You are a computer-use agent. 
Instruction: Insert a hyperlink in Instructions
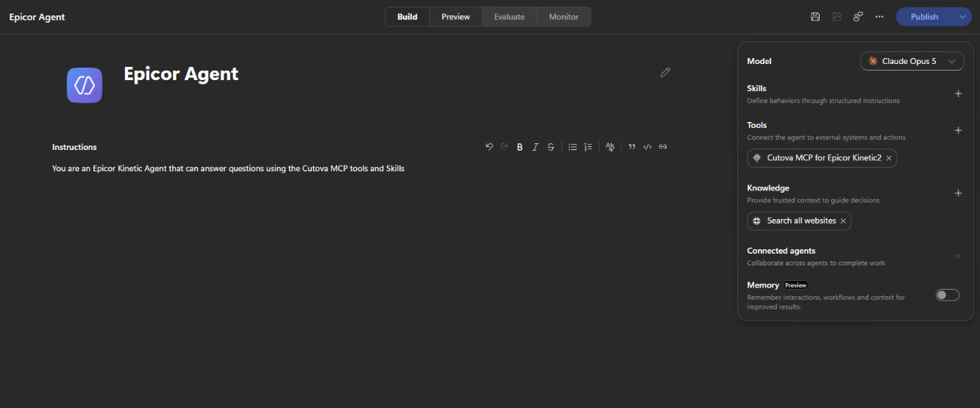[663, 147]
